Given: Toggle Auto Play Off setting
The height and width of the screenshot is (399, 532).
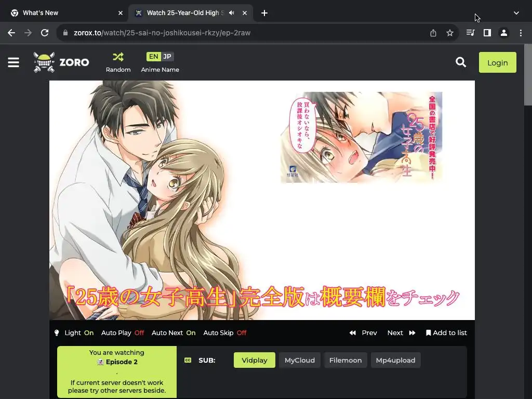Looking at the screenshot, I should pos(123,333).
